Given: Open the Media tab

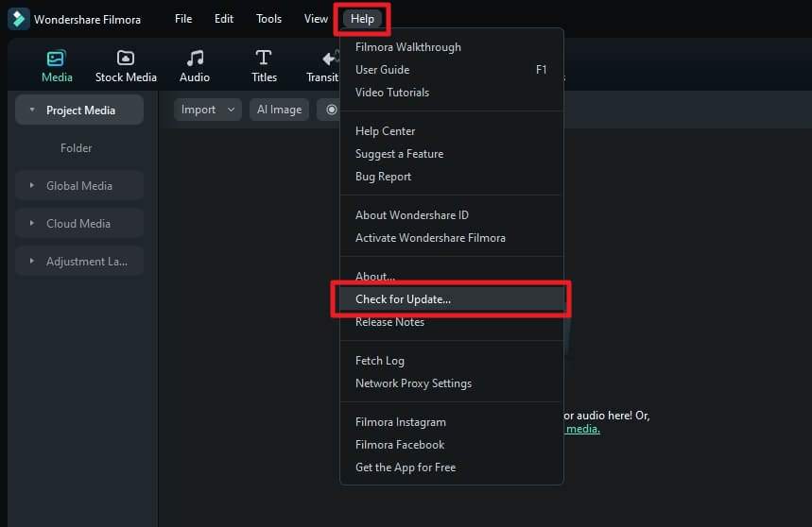Looking at the screenshot, I should (x=57, y=66).
